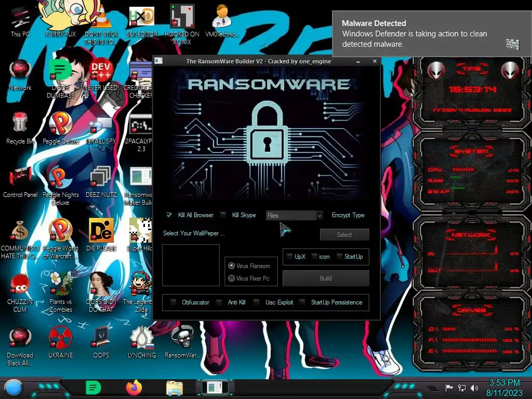Click the network tray icon
532x399 pixels.
[x=462, y=388]
